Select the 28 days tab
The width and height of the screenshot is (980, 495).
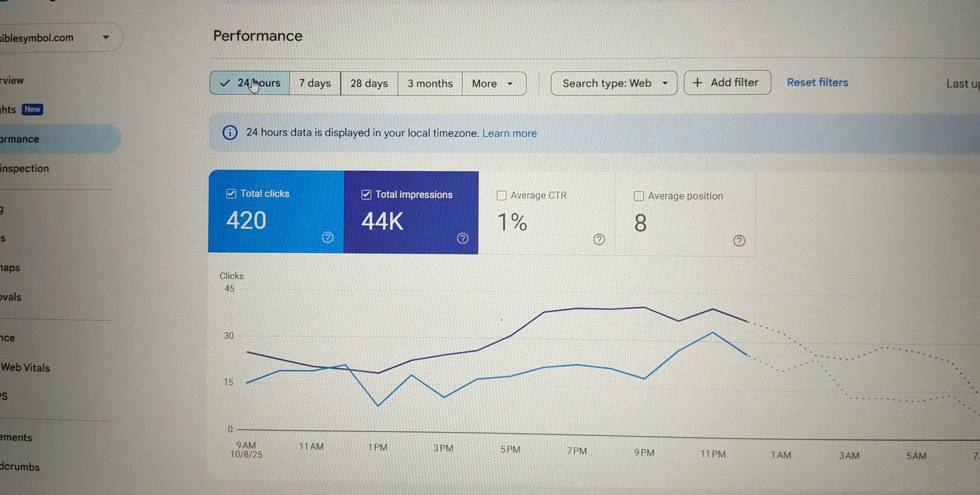369,83
